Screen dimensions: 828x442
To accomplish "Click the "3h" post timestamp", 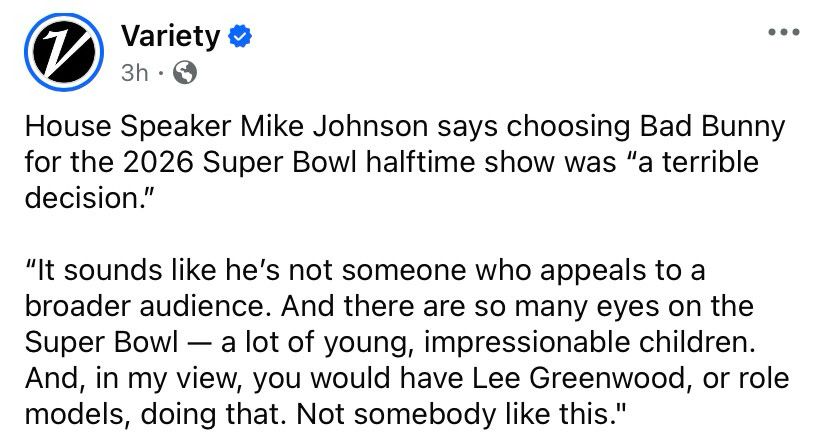I will [x=134, y=72].
